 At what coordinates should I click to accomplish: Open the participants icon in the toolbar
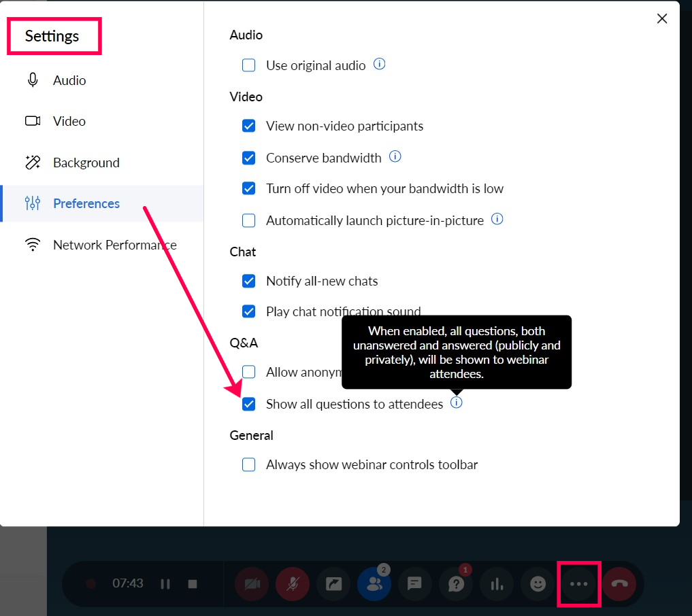374,584
